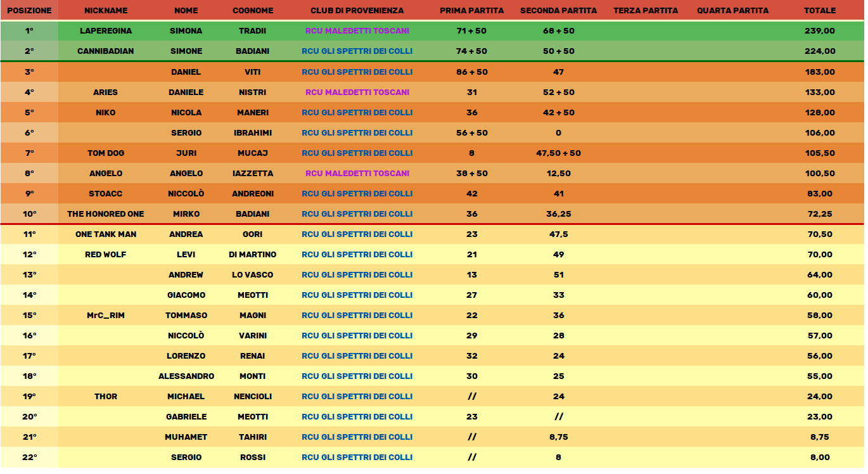Click total 100,50
This screenshot has height=474, width=868.
[x=820, y=174]
